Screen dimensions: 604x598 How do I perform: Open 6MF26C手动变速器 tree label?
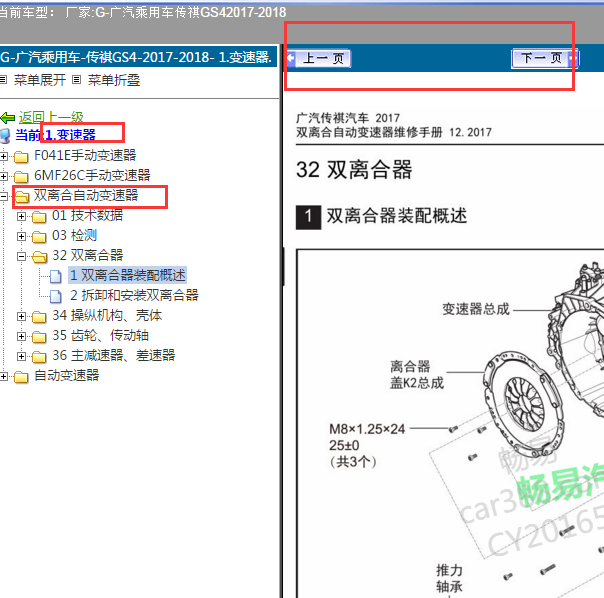tap(92, 175)
